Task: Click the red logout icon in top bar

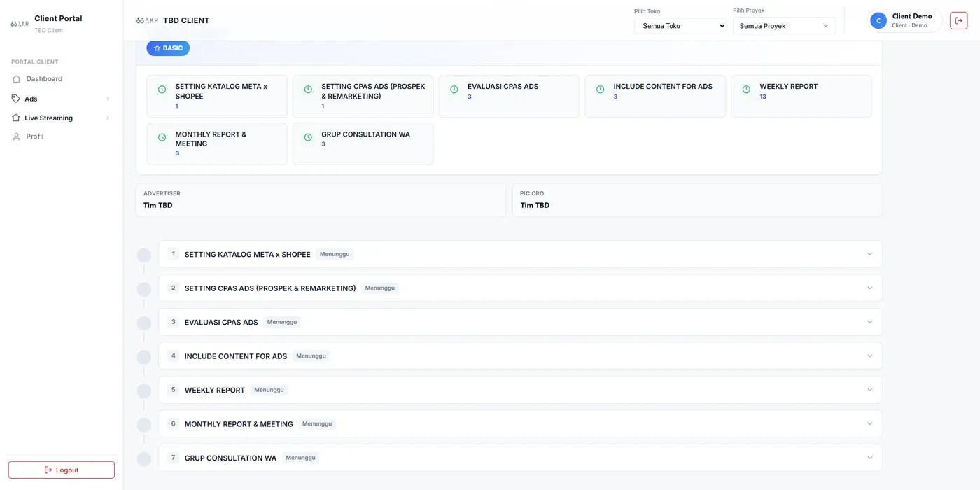Action: pos(958,21)
